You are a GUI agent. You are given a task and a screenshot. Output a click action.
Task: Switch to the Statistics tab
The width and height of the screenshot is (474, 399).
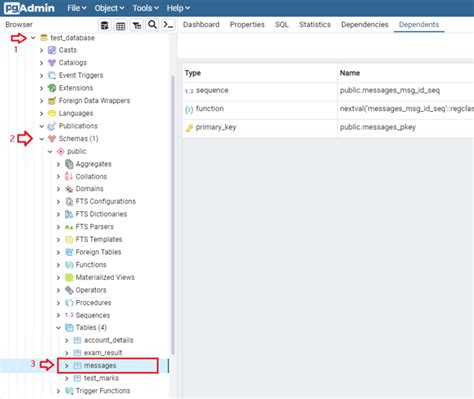tap(315, 25)
